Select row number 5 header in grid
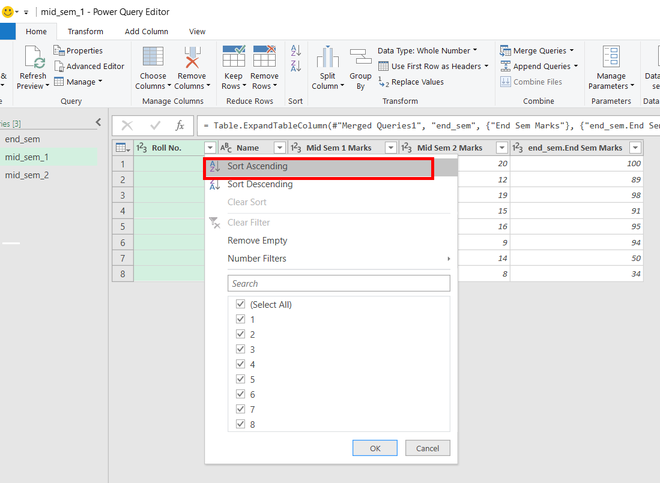Image resolution: width=660 pixels, height=483 pixels. (123, 227)
